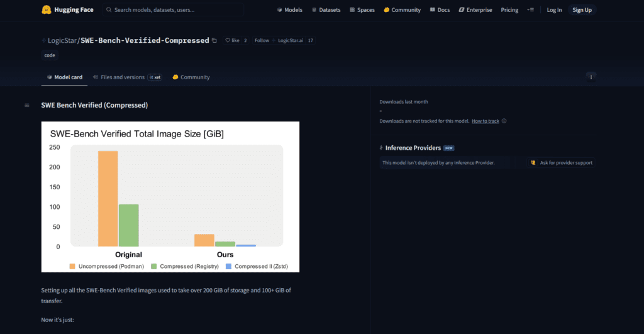This screenshot has width=644, height=334.
Task: Open the How to track link
Action: [x=485, y=121]
